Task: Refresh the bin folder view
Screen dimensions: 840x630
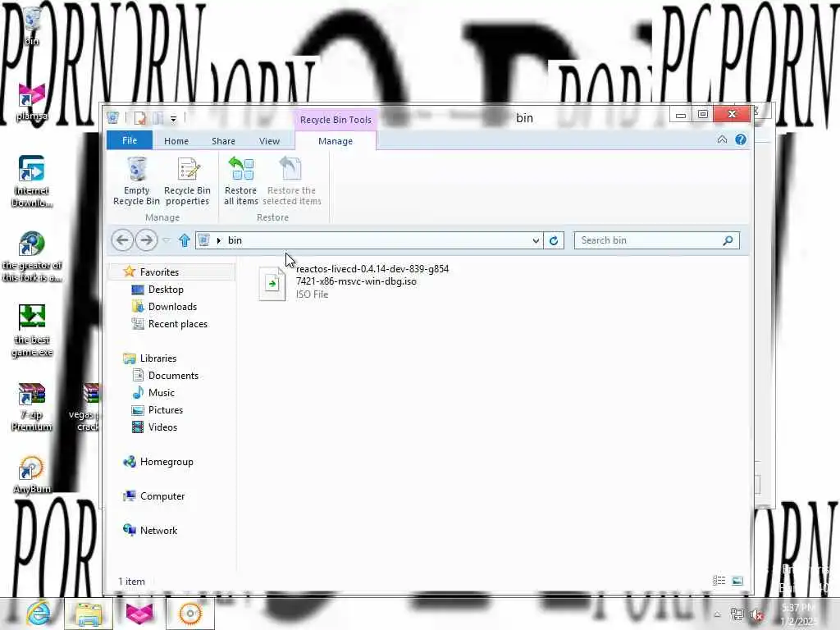Action: tap(554, 240)
